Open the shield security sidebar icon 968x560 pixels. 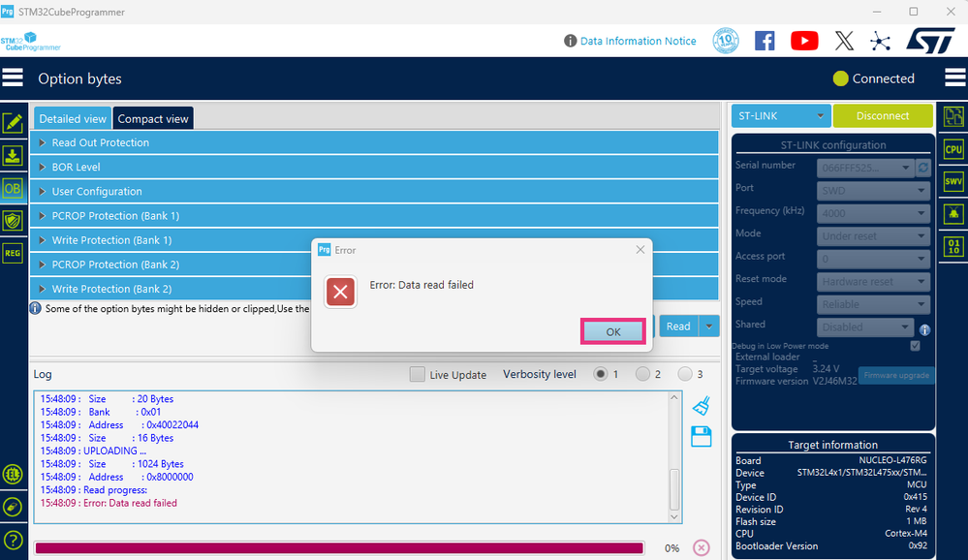click(13, 221)
